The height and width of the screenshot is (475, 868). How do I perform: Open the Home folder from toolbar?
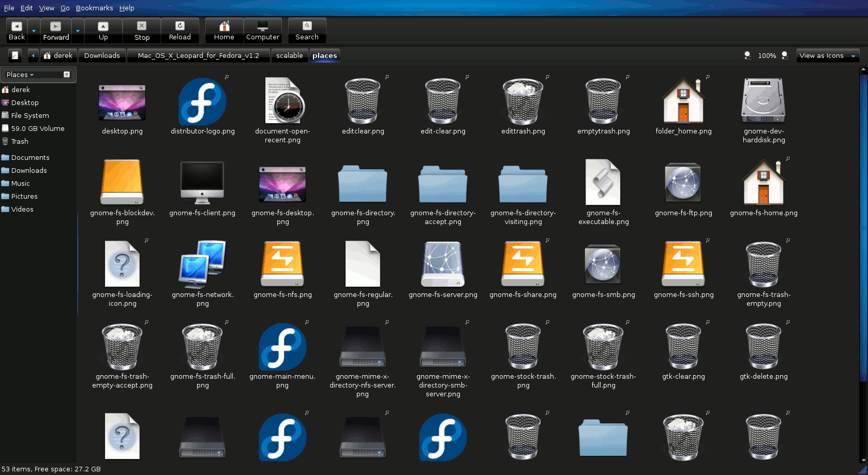tap(224, 31)
